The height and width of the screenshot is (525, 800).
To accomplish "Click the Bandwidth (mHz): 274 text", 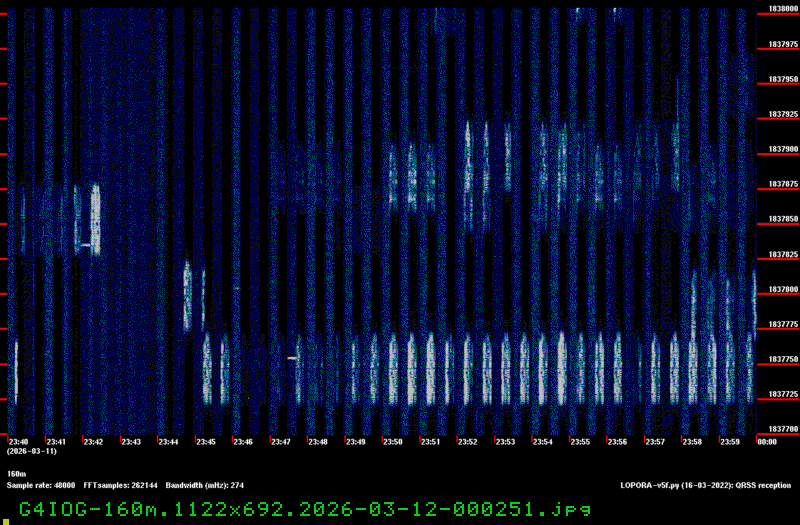I will tap(205, 485).
